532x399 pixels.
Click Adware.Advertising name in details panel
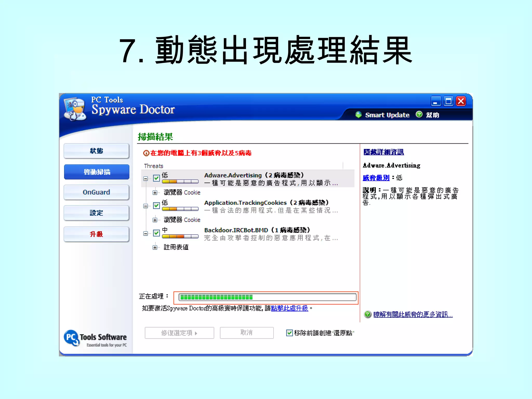[x=391, y=165]
